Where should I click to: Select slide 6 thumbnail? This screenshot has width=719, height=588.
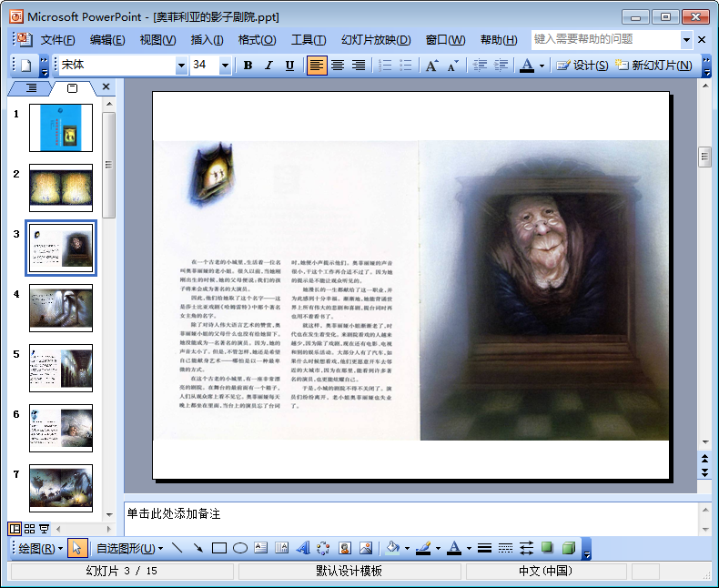pos(61,428)
